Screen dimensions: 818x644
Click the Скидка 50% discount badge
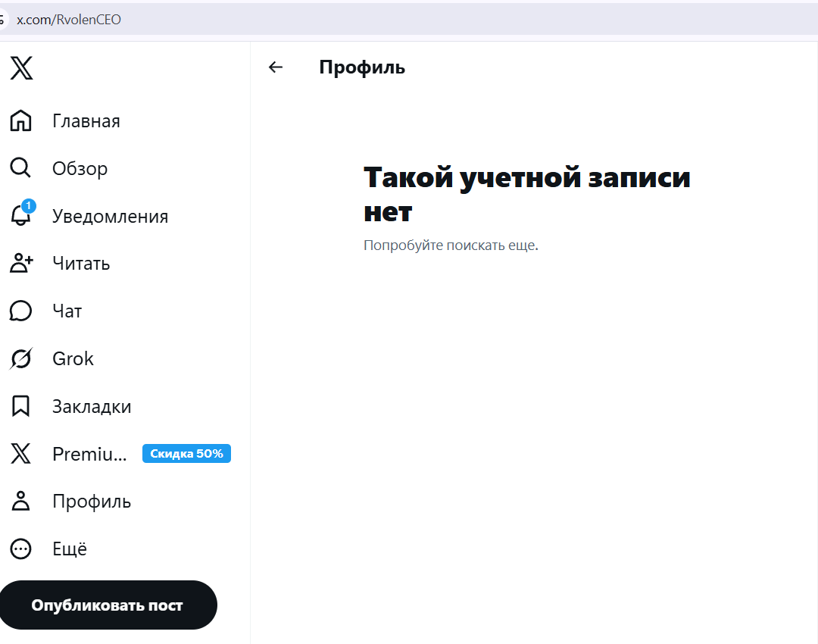click(186, 453)
